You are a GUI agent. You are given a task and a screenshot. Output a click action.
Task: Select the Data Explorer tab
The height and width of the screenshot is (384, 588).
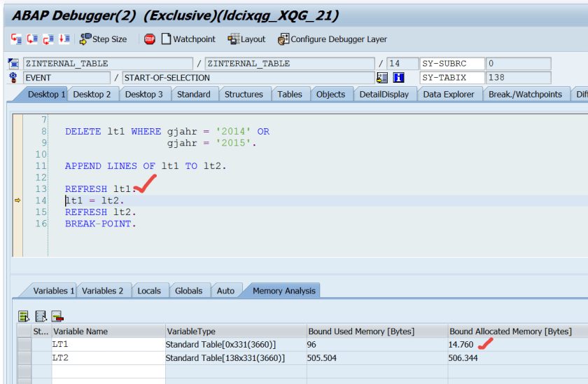448,95
